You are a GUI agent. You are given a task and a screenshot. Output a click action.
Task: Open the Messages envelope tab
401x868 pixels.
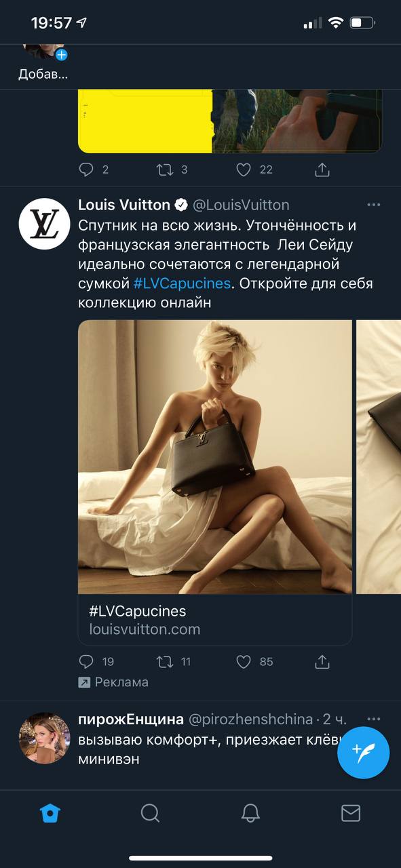tap(351, 812)
